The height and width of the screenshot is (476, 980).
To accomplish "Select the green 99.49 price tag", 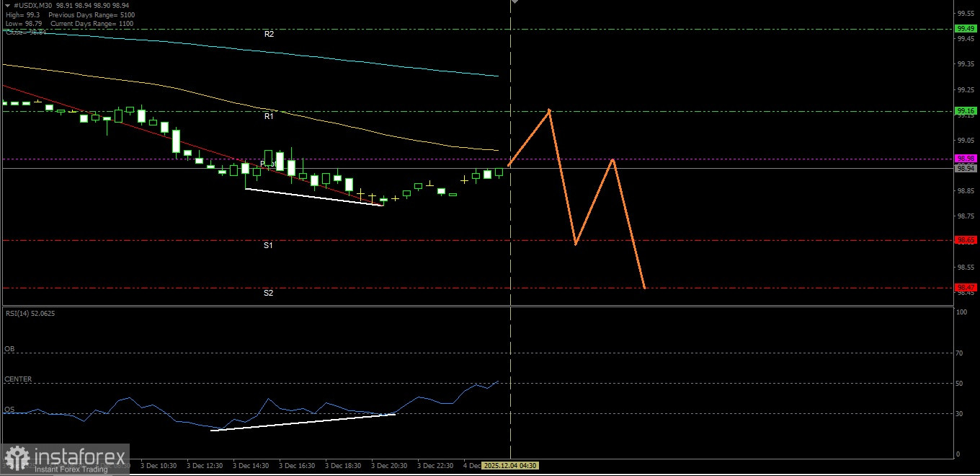I will pos(966,29).
